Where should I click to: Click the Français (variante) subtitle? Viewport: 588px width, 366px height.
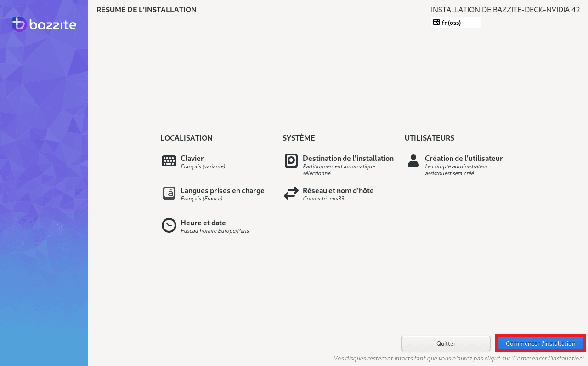click(x=203, y=166)
